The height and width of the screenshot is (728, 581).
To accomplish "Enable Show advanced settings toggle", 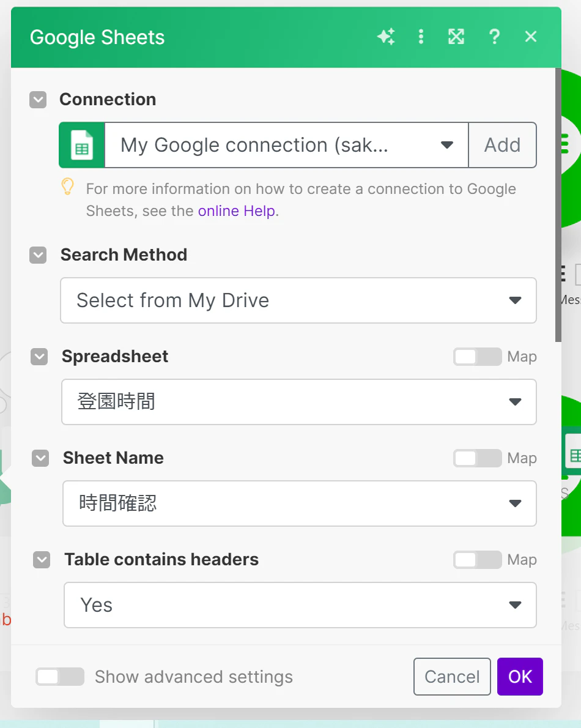I will 60,677.
